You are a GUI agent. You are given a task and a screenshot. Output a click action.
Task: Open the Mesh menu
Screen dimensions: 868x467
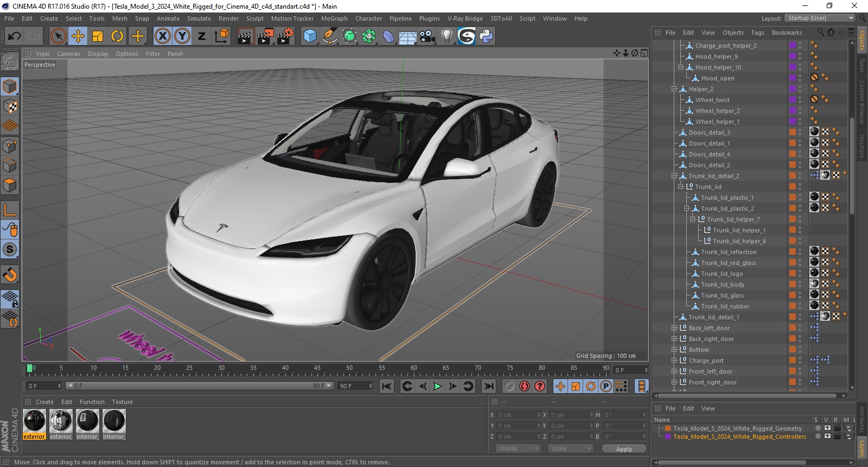pos(119,18)
